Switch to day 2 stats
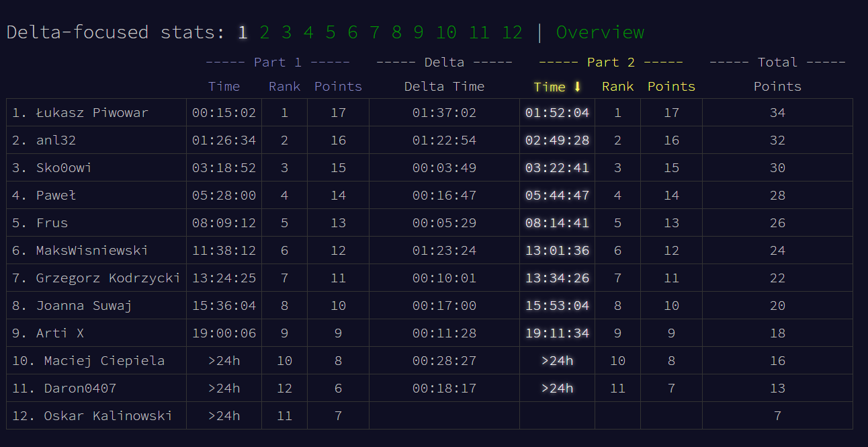 pyautogui.click(x=265, y=32)
